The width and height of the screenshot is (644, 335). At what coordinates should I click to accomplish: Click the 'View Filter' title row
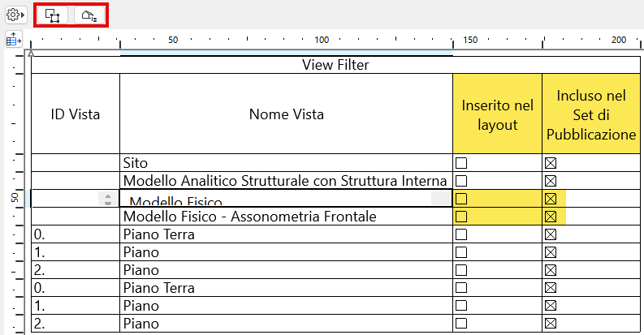click(x=335, y=65)
